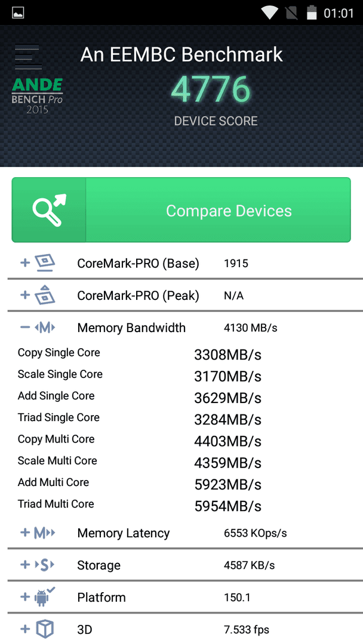Screen dimensions: 363x644
Task: Expand Memory Latency plus sign
Action: click(x=25, y=532)
